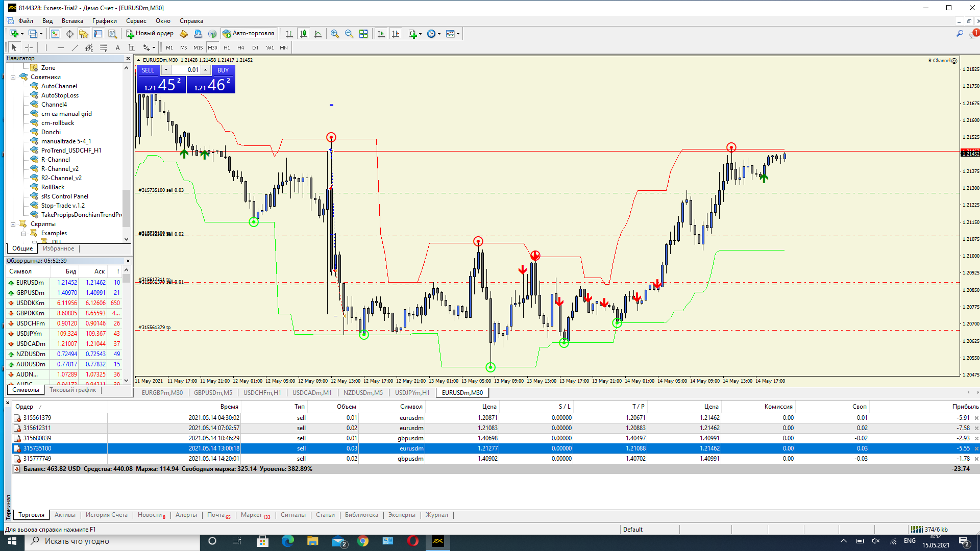Switch timeframe to H1
This screenshot has height=551, width=980.
227,47
